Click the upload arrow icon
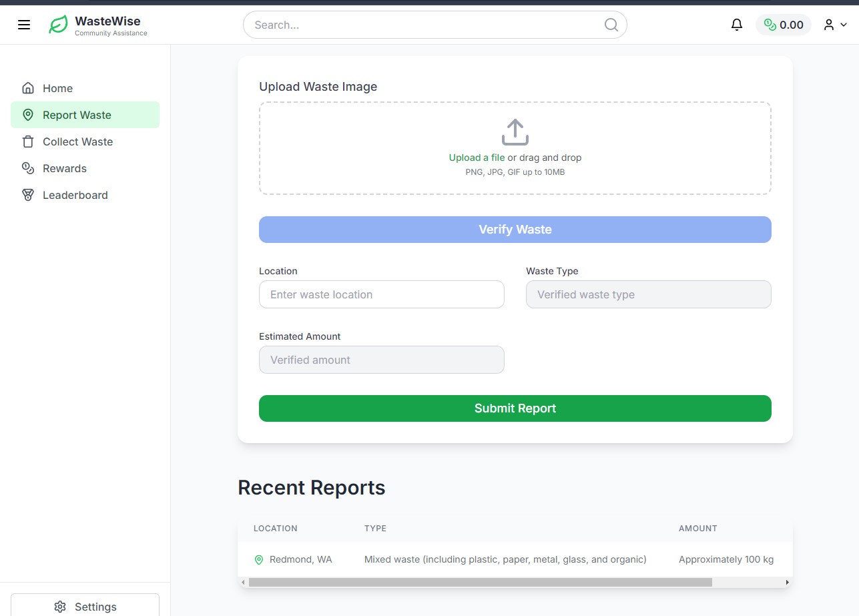Viewport: 859px width, 616px height. coord(515,131)
